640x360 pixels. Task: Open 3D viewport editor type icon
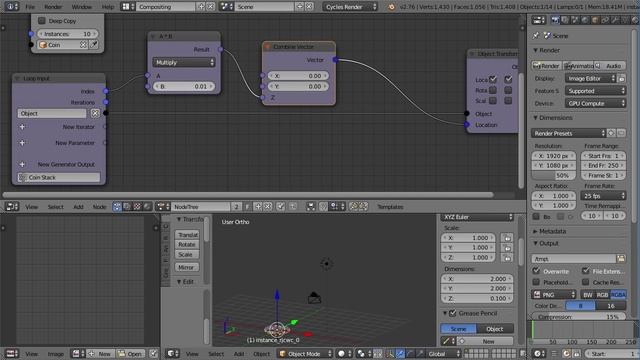pyautogui.click(x=173, y=353)
